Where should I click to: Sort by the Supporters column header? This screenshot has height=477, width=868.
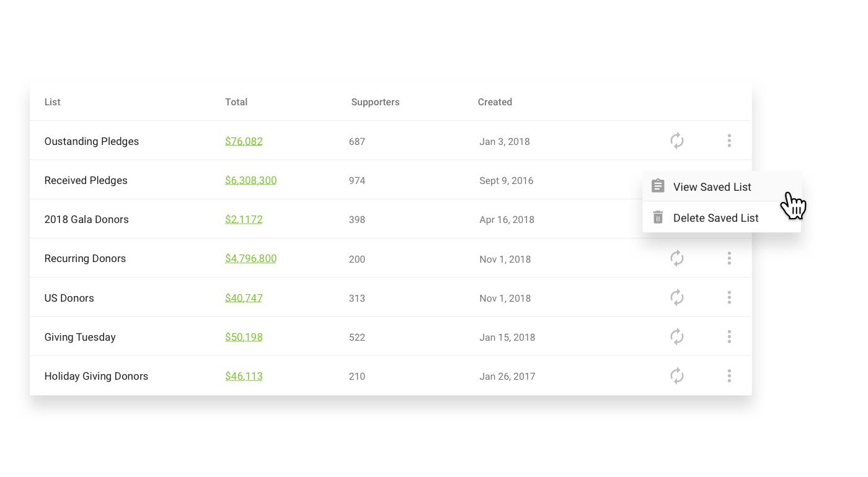tap(375, 102)
